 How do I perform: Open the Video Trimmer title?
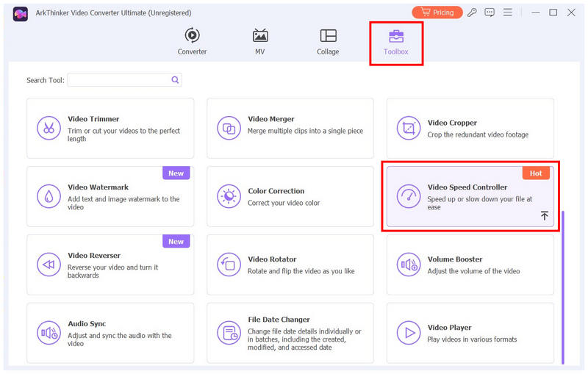pyautogui.click(x=93, y=119)
